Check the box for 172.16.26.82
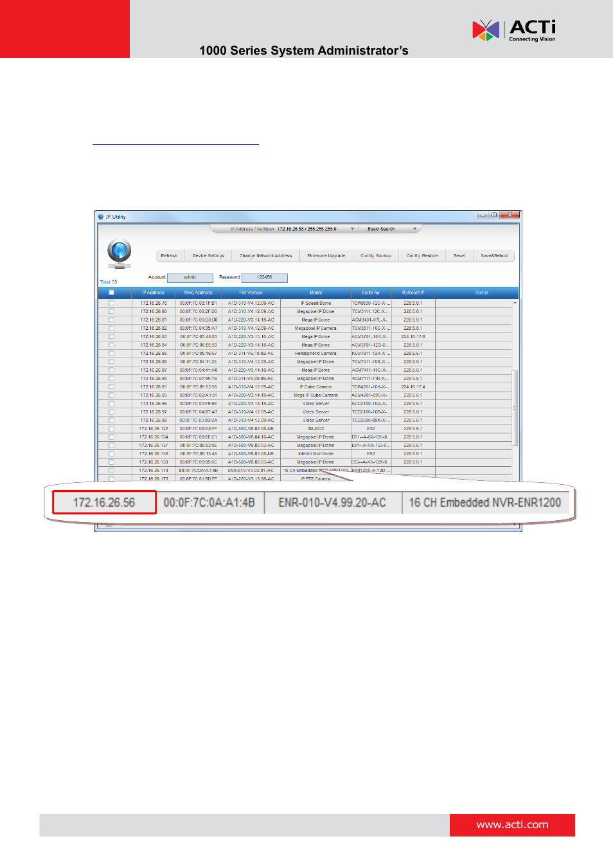The height and width of the screenshot is (868, 613). 111,328
